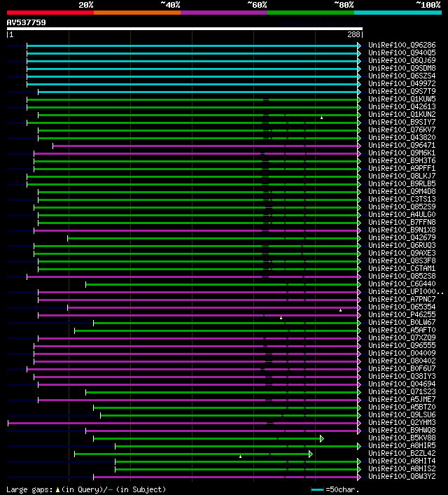Open hit UniRef100_Q852S8
This screenshot has height=495, width=448.
click(x=402, y=277)
